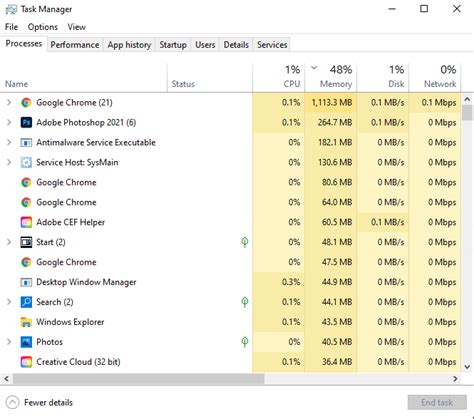Click the vertical scrollbar thumb
474x419 pixels.
467,112
